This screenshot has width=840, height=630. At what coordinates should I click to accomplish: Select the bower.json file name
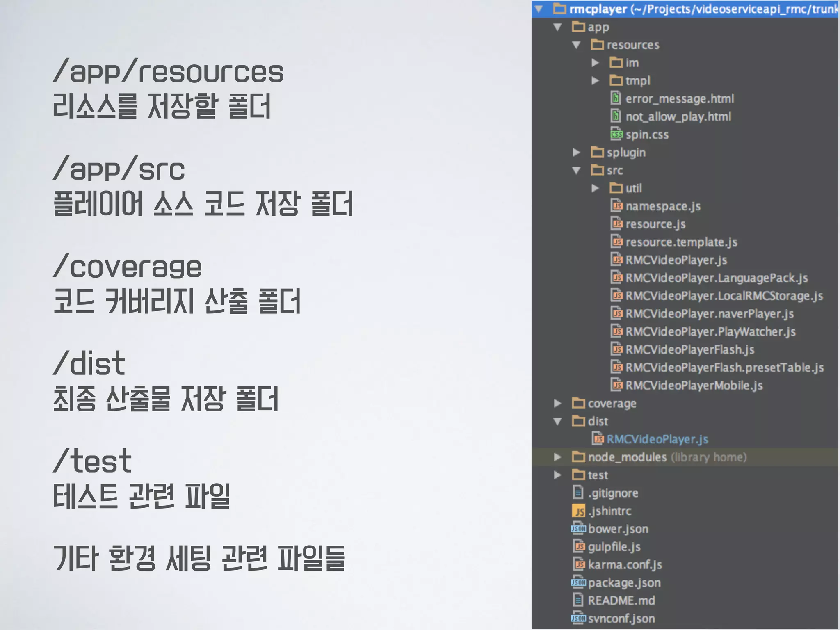(618, 529)
